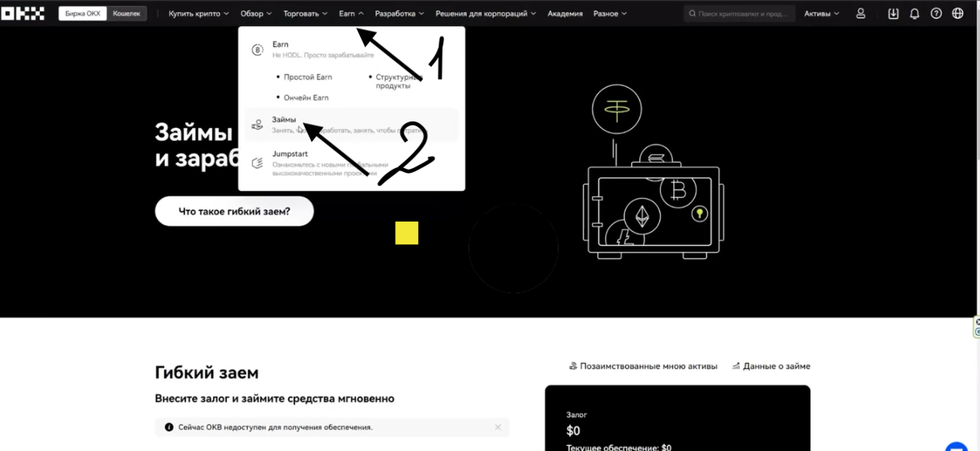
Task: Click the Гибкий заем heading
Action: tap(206, 373)
